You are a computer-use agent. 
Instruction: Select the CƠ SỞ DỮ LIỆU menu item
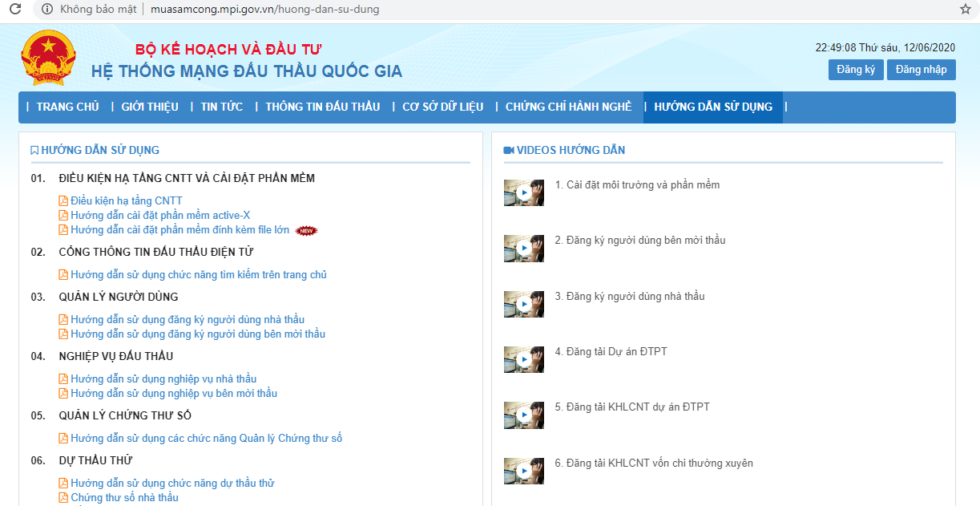(x=442, y=107)
